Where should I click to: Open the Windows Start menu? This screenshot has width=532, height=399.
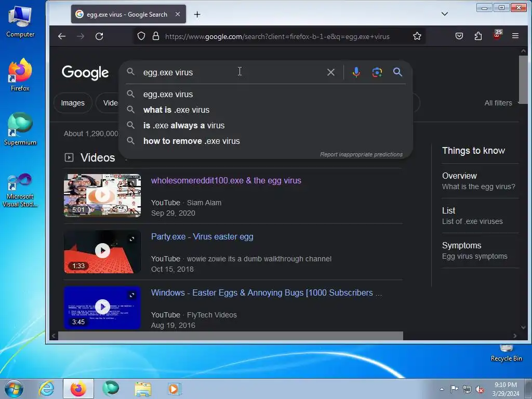[14, 389]
